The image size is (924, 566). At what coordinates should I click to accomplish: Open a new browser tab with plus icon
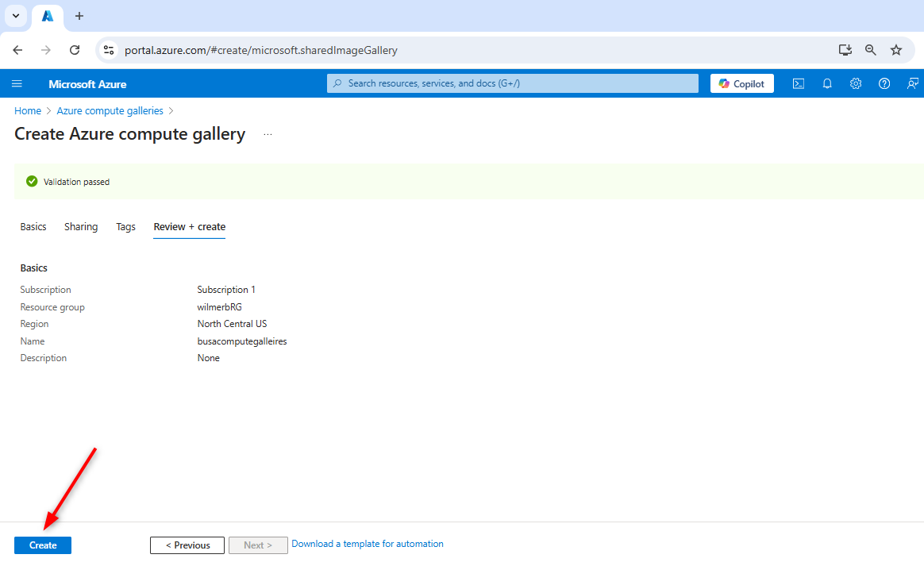(79, 16)
